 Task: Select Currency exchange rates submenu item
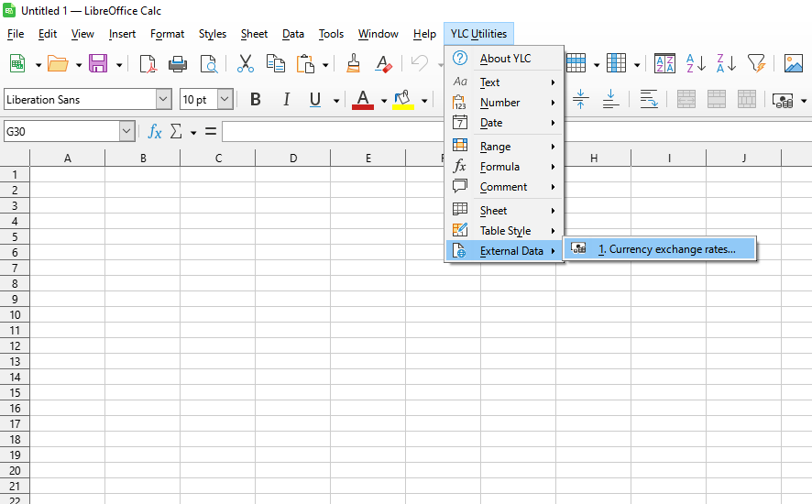[x=666, y=249]
